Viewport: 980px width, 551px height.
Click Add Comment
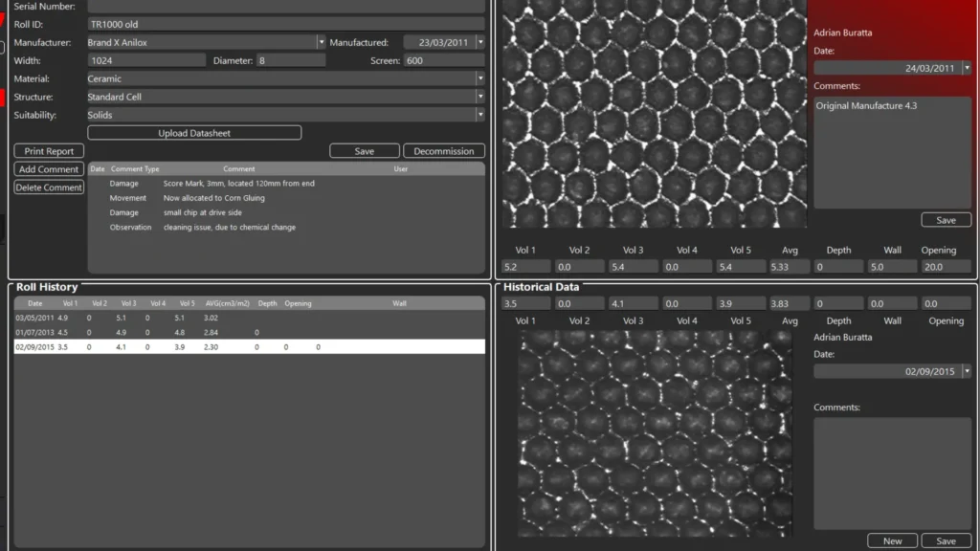coord(49,169)
